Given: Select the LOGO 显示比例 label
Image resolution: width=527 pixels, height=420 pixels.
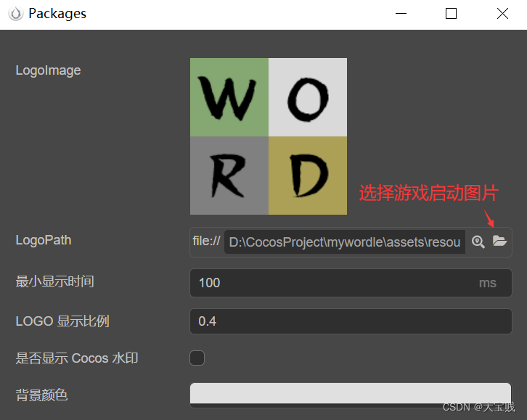Looking at the screenshot, I should [62, 321].
